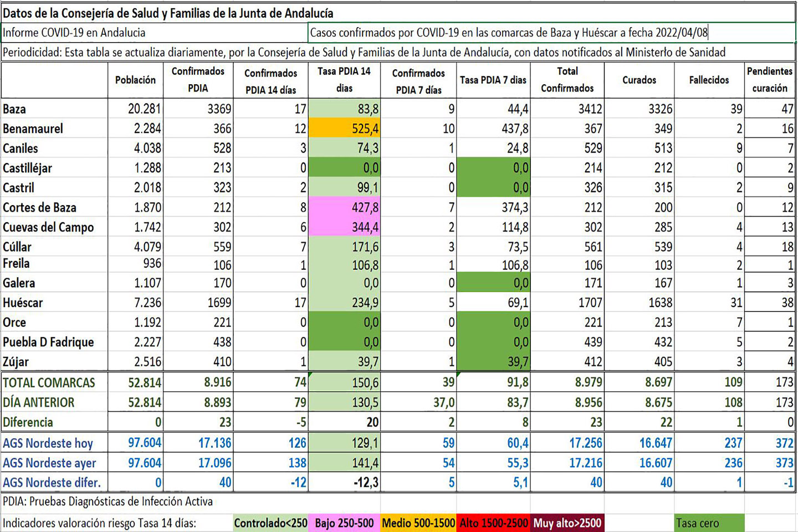This screenshot has height=532, width=798.
Task: Select the 'Controlado<250' light green legend cell
Action: [270, 523]
